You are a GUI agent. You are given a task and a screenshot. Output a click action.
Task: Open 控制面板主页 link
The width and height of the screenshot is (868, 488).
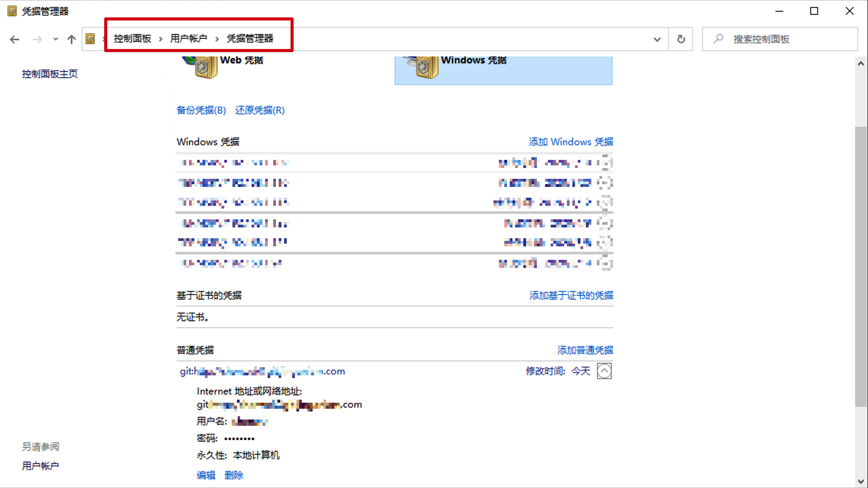[x=50, y=74]
